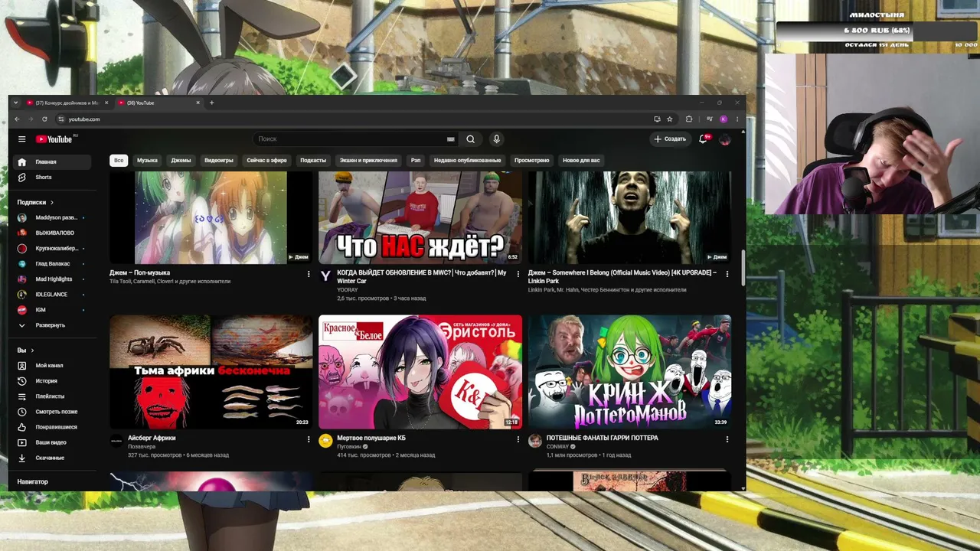Open Mad Highlights subscription channel
Viewport: 980px width, 551px height.
point(52,279)
